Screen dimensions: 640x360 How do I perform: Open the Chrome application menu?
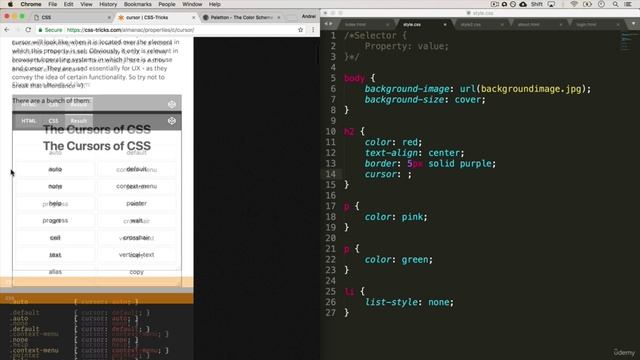coord(31,4)
